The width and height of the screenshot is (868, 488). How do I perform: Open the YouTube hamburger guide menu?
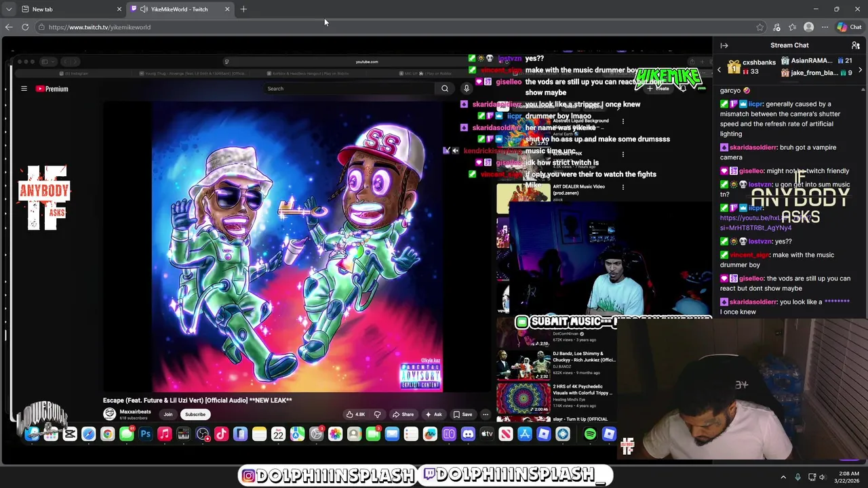24,89
